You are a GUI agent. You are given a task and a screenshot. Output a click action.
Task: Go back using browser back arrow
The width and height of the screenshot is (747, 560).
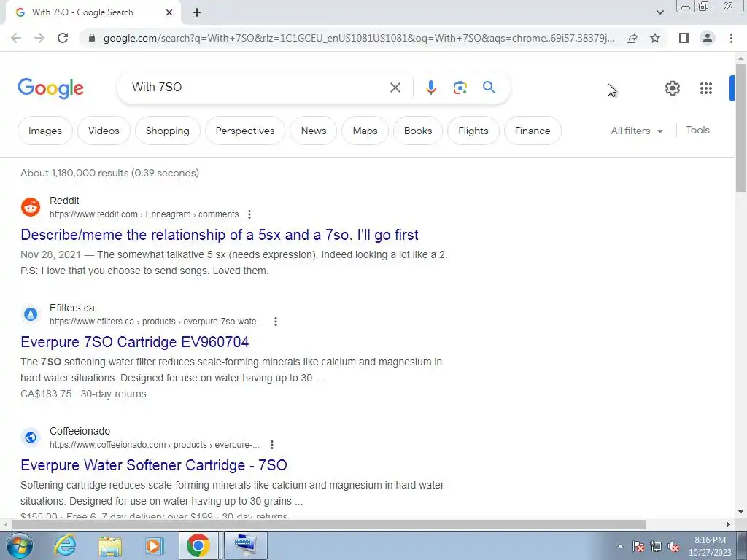[x=16, y=38]
